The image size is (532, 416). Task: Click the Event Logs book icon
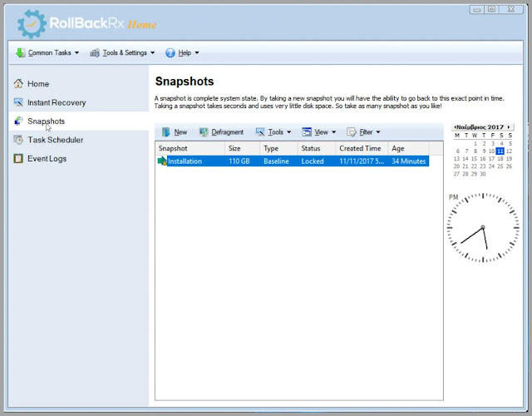(18, 158)
